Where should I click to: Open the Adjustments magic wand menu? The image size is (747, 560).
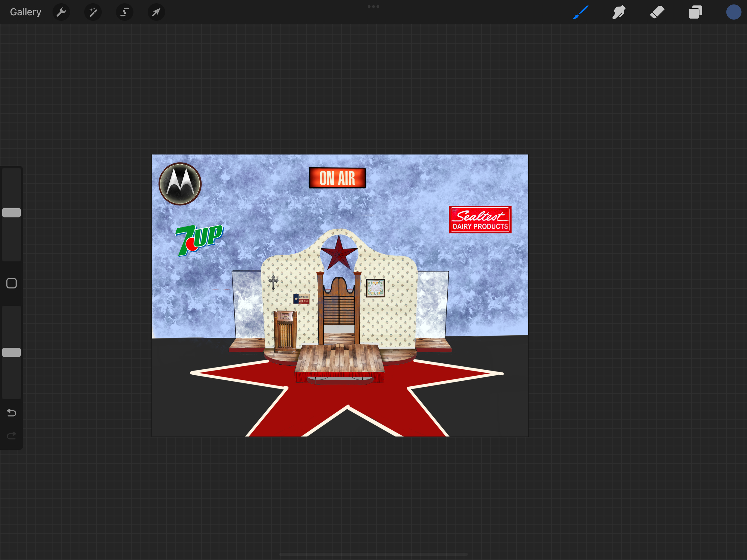click(93, 12)
